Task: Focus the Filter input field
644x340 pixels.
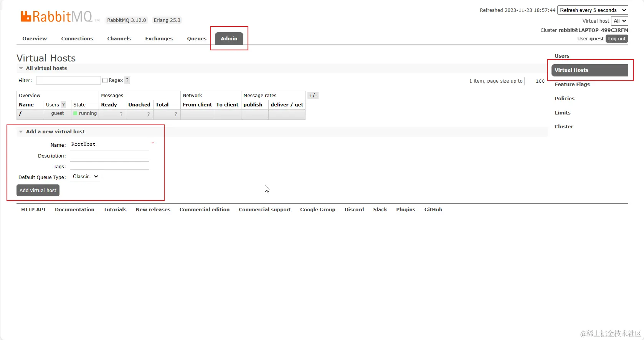Action: (x=68, y=80)
